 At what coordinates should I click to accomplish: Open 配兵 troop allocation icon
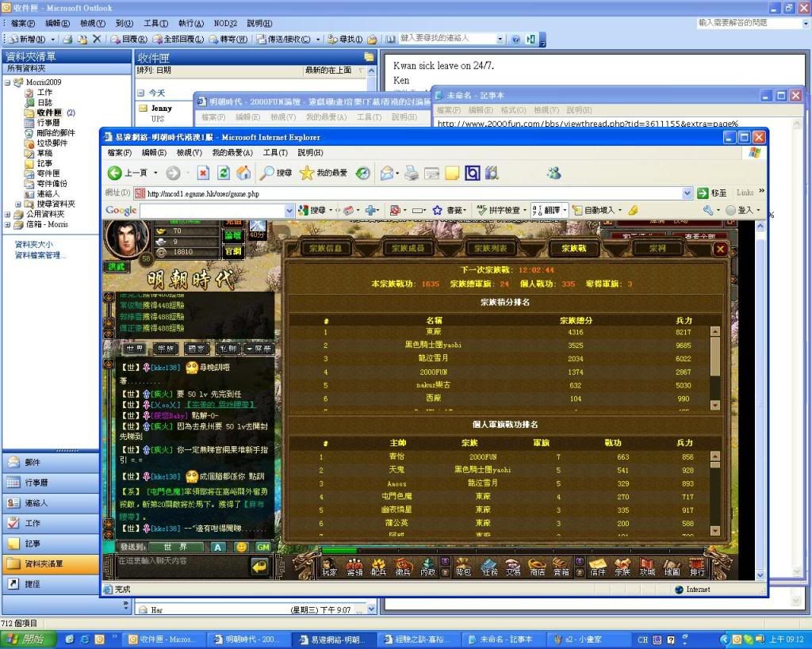(x=378, y=567)
